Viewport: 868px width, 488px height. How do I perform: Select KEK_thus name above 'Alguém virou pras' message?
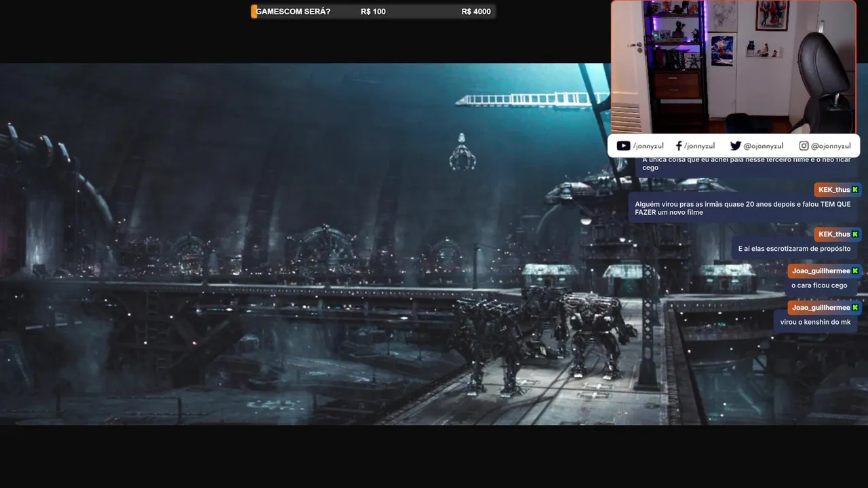tap(834, 190)
